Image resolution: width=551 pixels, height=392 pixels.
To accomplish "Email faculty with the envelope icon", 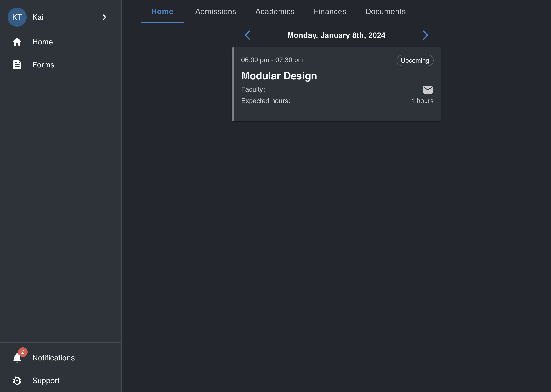I will tap(428, 90).
